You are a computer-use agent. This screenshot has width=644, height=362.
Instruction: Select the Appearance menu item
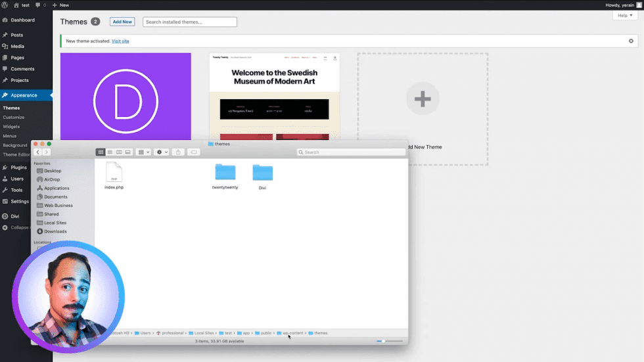pyautogui.click(x=24, y=95)
